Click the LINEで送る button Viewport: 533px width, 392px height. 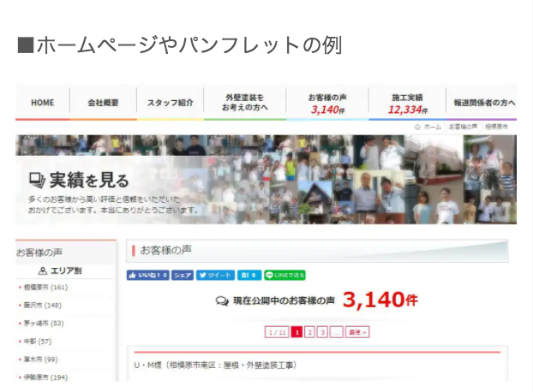(x=284, y=275)
